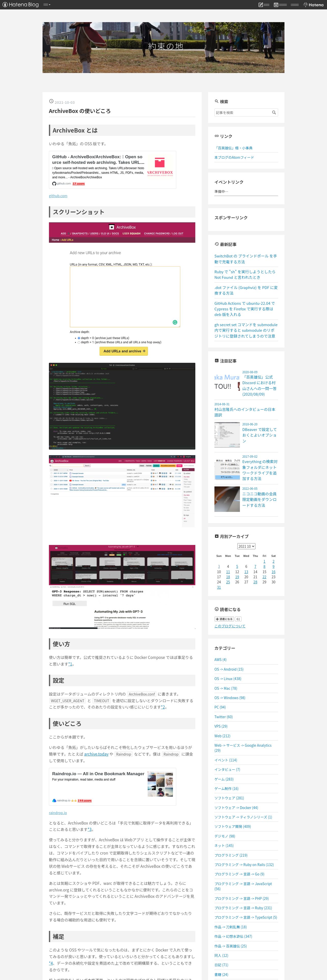Click the '読者になる' subscribe button

click(x=224, y=618)
